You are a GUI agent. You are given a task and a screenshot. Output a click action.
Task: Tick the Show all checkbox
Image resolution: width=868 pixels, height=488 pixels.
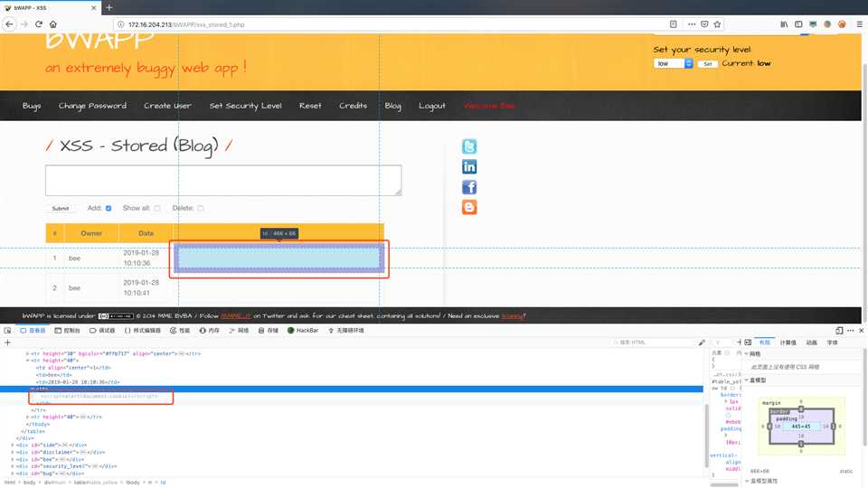click(x=157, y=209)
